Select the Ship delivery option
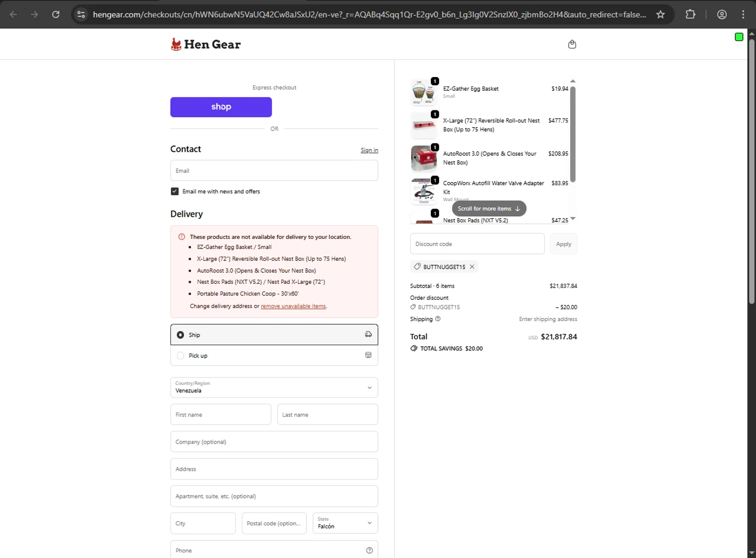Image resolution: width=756 pixels, height=558 pixels. (274, 335)
